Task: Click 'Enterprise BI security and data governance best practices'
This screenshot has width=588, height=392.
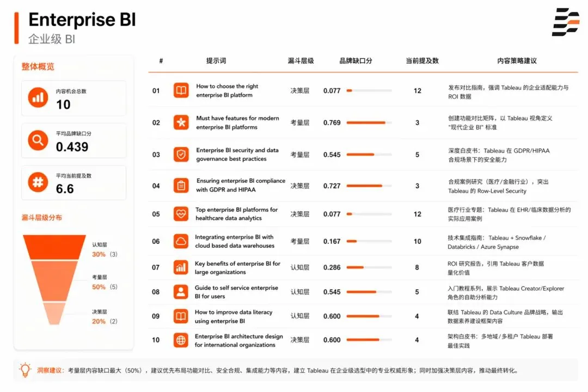Action: [237, 154]
